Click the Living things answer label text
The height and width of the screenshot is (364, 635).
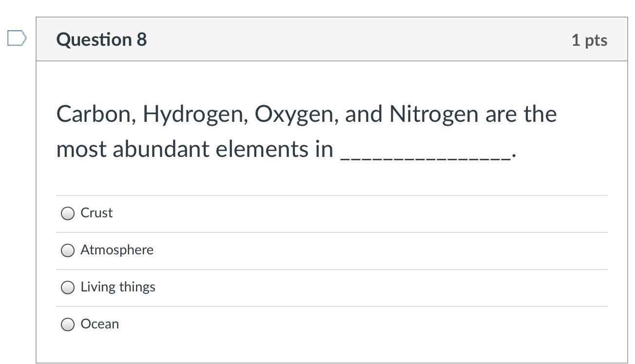coord(118,287)
